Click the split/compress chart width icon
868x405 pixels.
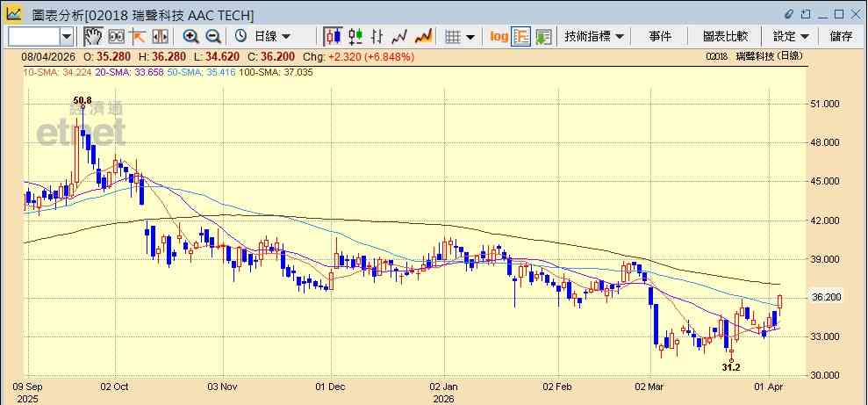(160, 37)
